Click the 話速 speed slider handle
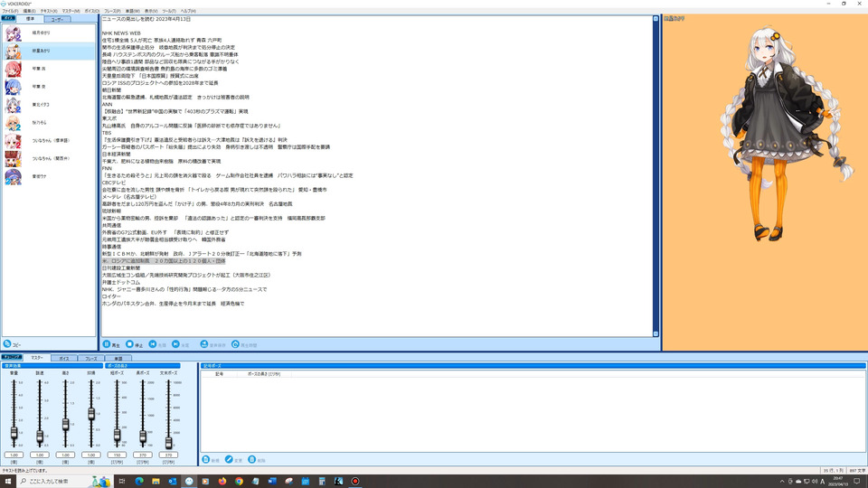Image resolution: width=868 pixels, height=488 pixels. 40,436
